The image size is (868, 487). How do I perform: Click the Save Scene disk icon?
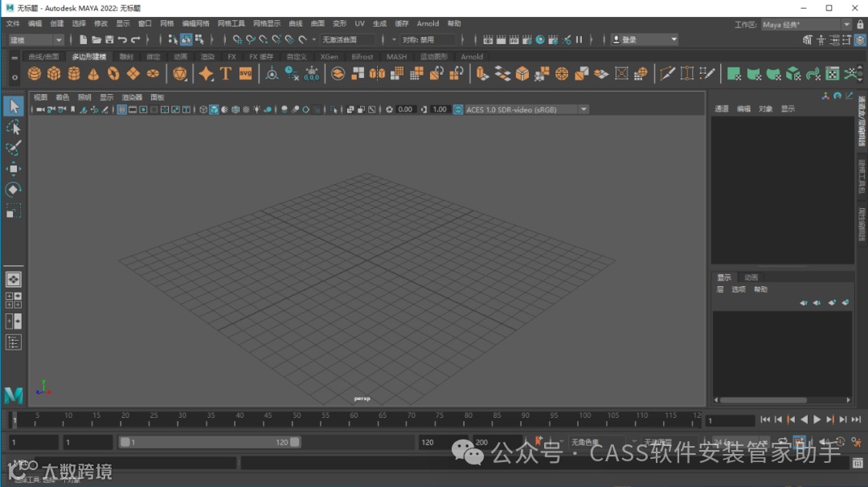109,39
